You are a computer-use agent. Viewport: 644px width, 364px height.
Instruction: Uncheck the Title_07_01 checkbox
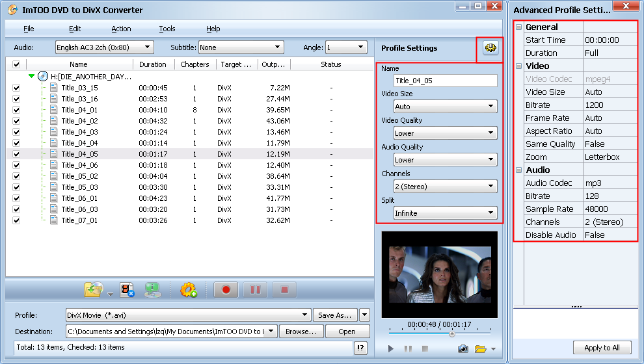pyautogui.click(x=16, y=221)
